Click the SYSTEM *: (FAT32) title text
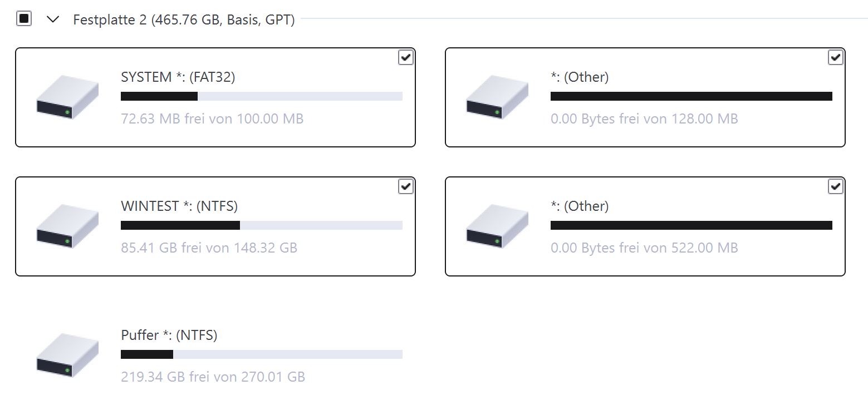 178,77
